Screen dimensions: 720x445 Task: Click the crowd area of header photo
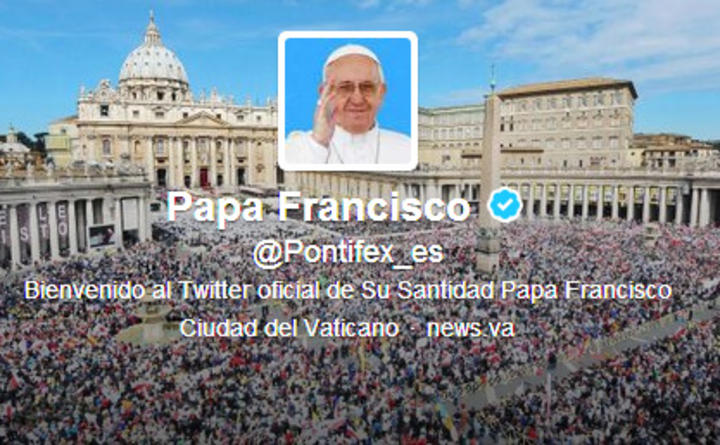(x=358, y=386)
